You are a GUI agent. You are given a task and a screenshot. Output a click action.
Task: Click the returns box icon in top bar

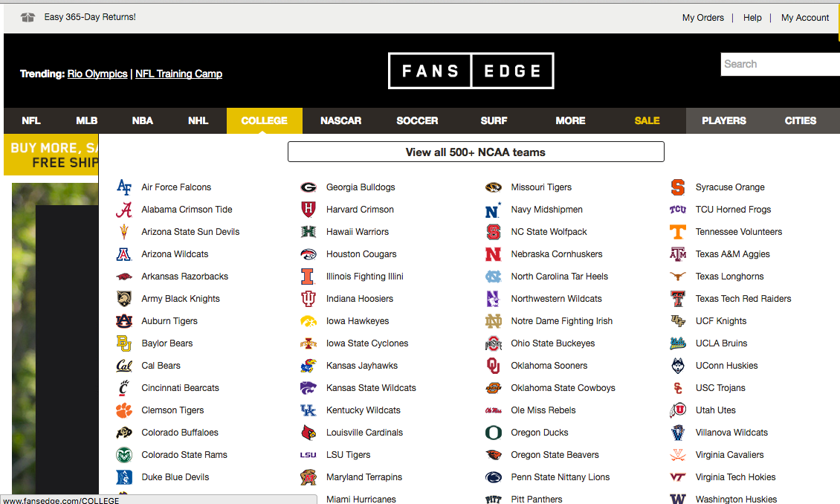coord(28,17)
